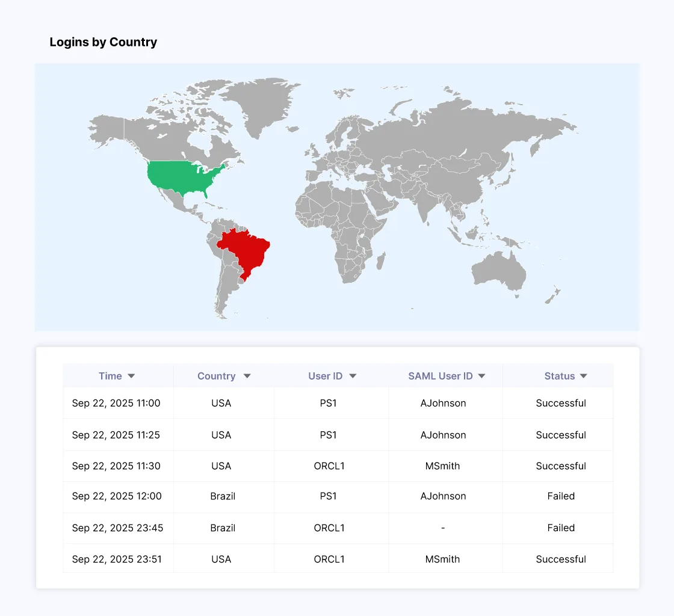
Task: Click the Logins by Country title
Action: pos(104,42)
